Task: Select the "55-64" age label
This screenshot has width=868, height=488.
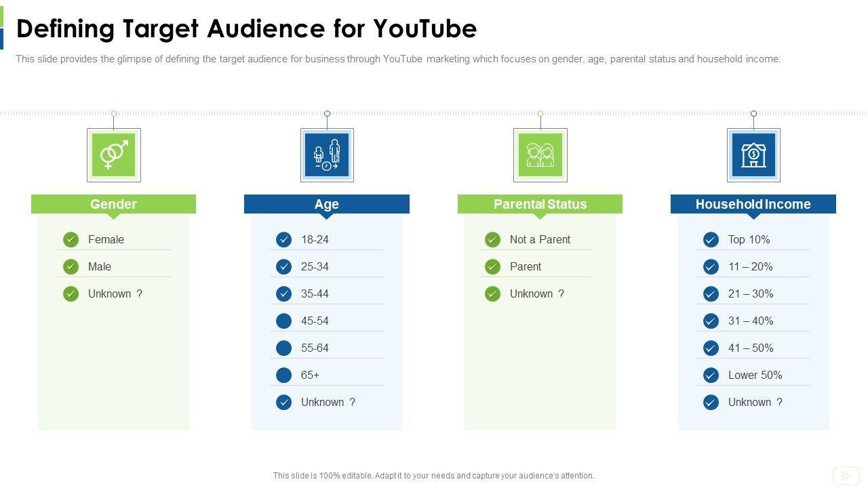Action: [x=315, y=348]
